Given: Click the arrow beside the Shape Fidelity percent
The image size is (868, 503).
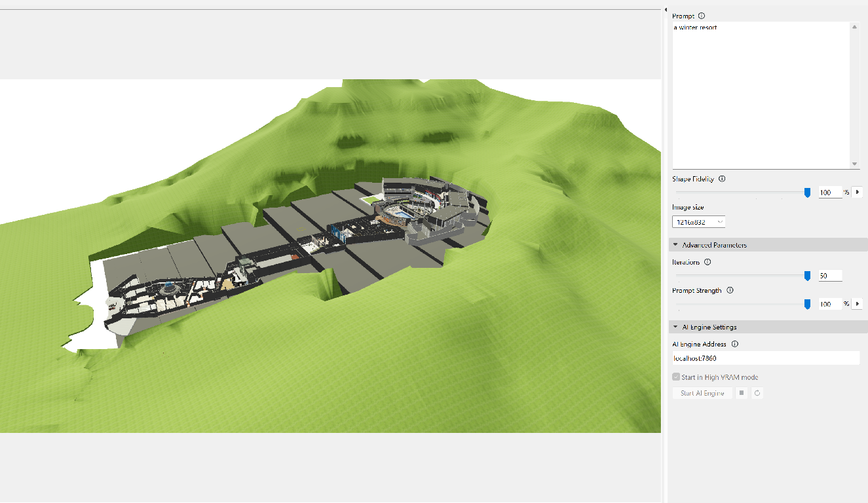Looking at the screenshot, I should 858,193.
